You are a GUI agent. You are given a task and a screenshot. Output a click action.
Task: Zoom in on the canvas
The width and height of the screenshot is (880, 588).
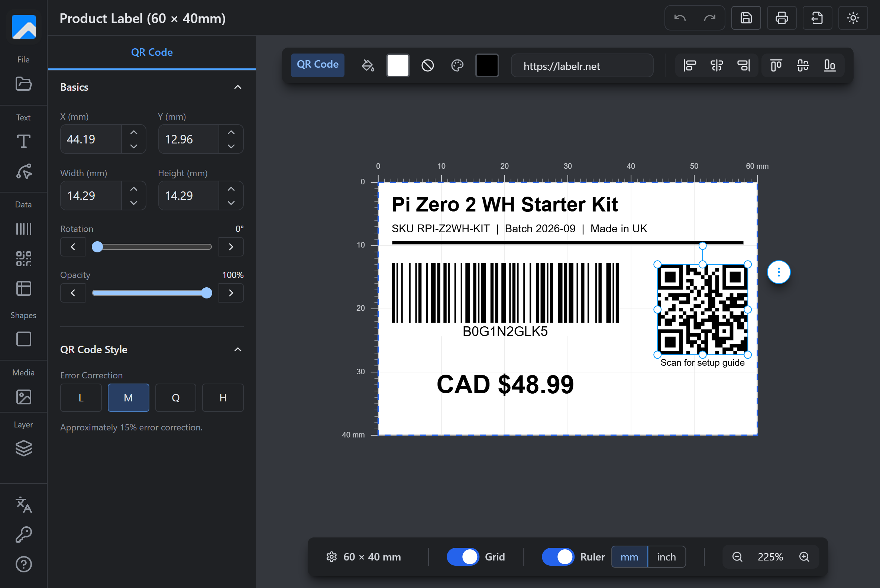[x=804, y=556]
